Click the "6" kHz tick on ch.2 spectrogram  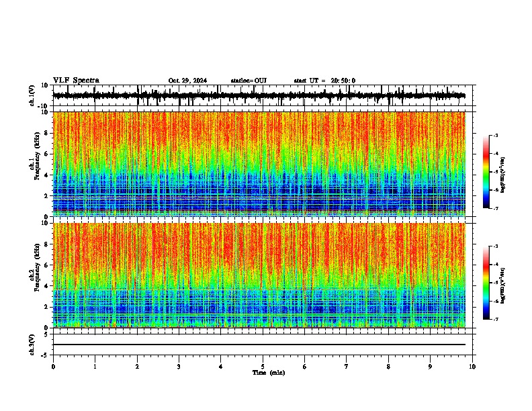pyautogui.click(x=46, y=265)
